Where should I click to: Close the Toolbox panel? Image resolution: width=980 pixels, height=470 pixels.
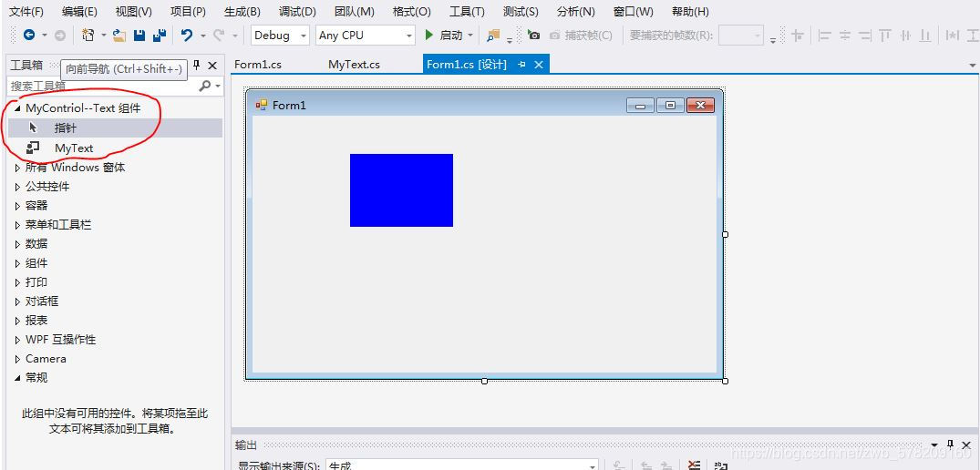click(x=212, y=65)
